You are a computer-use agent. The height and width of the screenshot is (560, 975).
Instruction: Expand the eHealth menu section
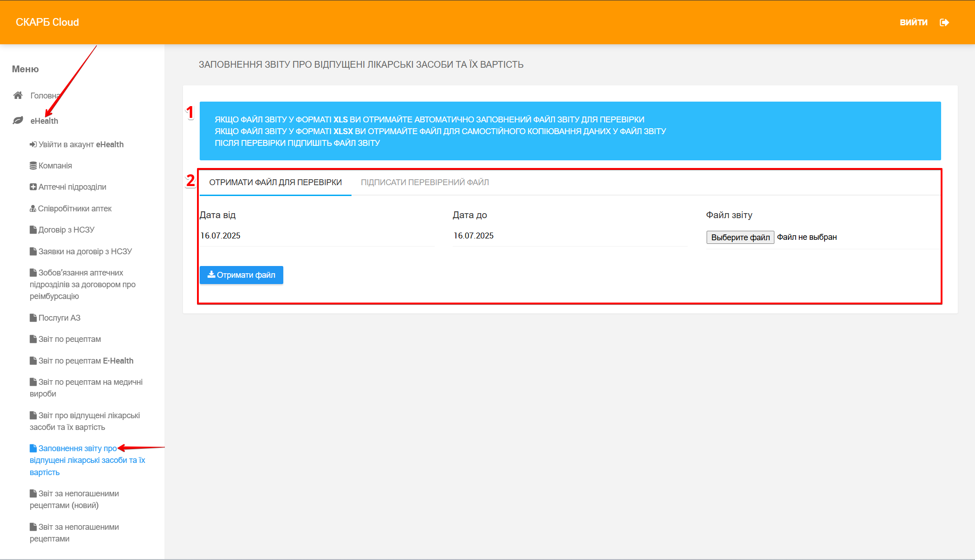pyautogui.click(x=44, y=121)
